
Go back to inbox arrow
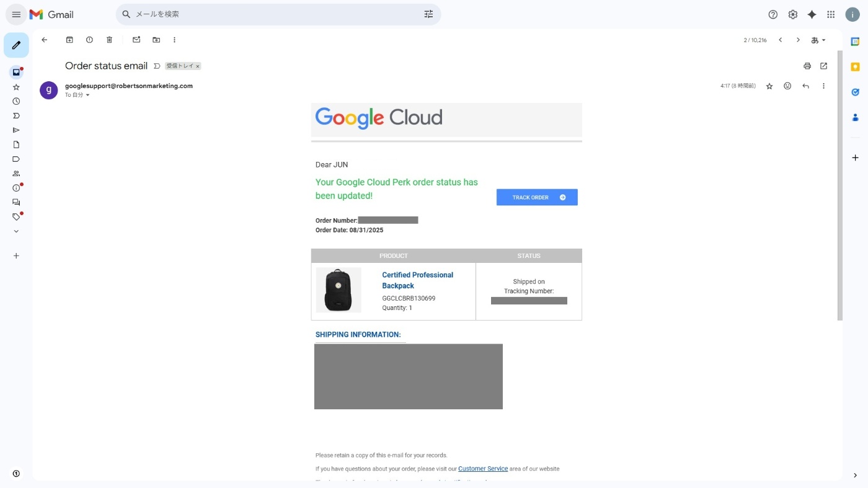pyautogui.click(x=44, y=40)
